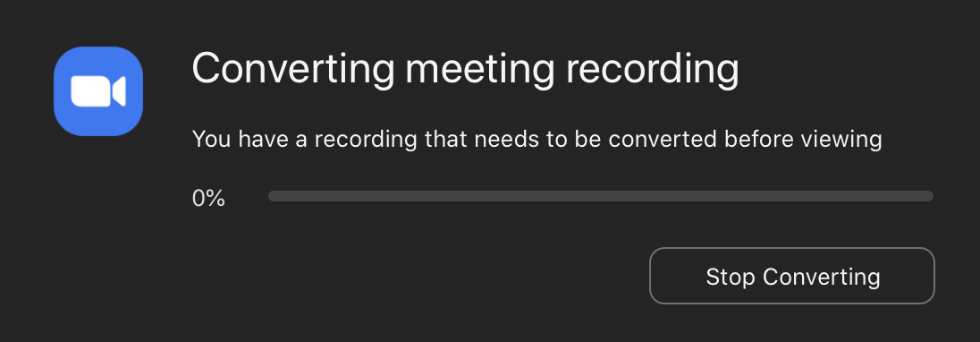Viewport: 980px width, 342px height.
Task: Click the "Converting meeting recording" heading
Action: pos(466,69)
